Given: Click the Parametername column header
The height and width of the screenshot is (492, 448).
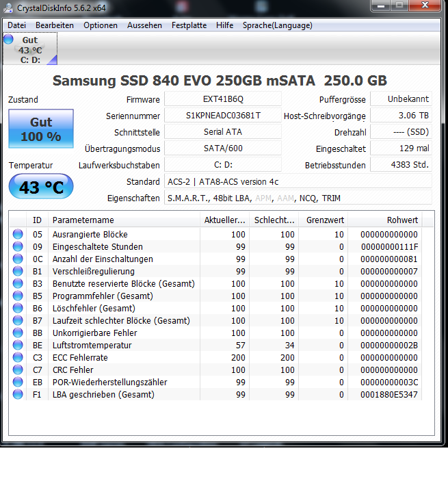Looking at the screenshot, I should point(124,220).
